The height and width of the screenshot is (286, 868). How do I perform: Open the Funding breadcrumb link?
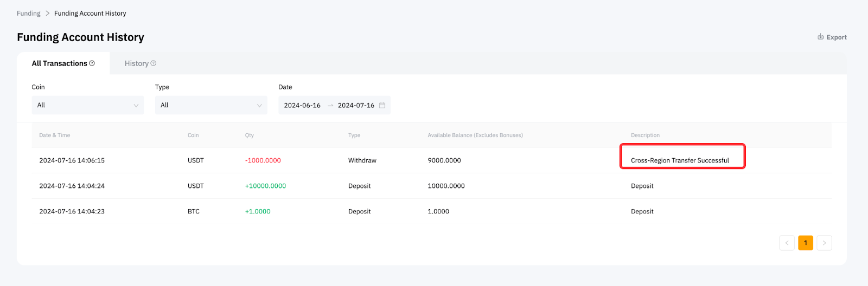pyautogui.click(x=28, y=13)
